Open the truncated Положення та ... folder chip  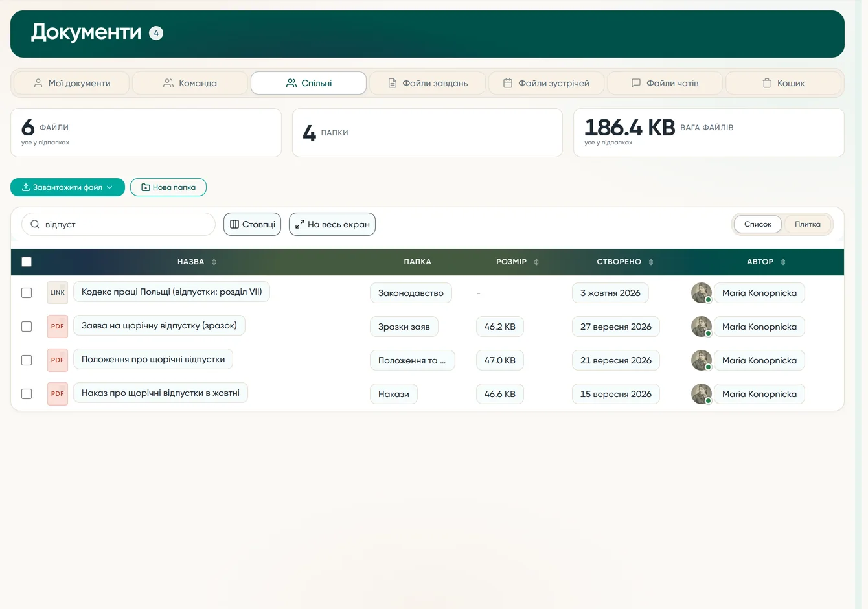(412, 360)
